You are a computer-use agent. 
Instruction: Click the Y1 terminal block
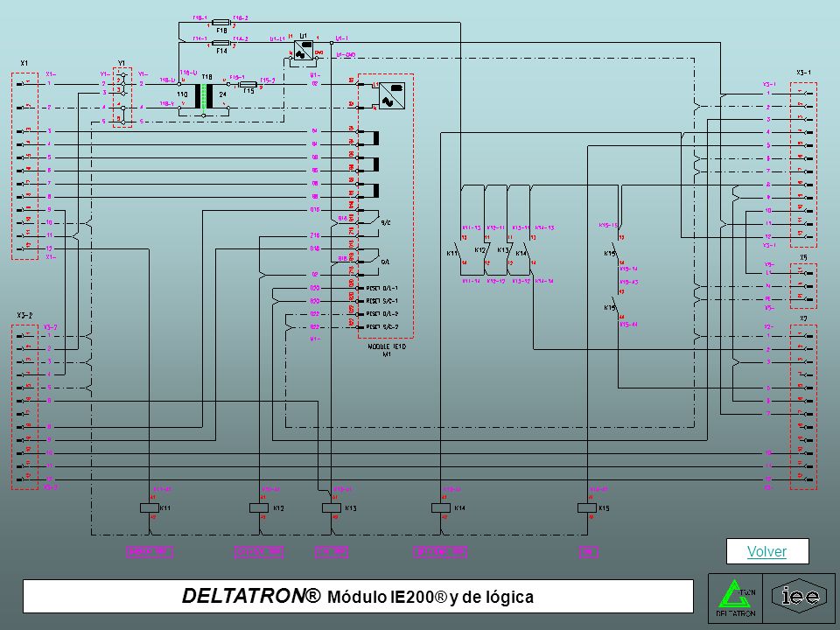pyautogui.click(x=122, y=98)
